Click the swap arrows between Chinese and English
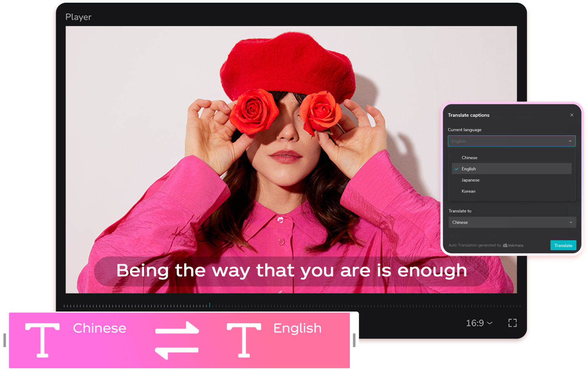The image size is (588, 369). click(x=177, y=340)
